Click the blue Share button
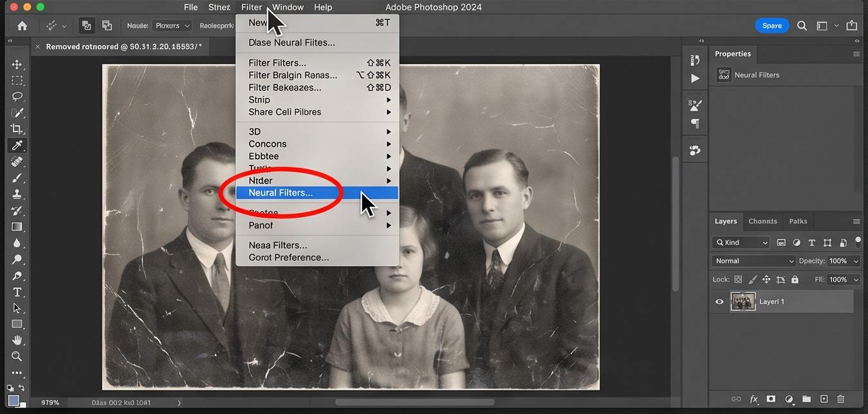Image resolution: width=868 pixels, height=414 pixels. [771, 26]
